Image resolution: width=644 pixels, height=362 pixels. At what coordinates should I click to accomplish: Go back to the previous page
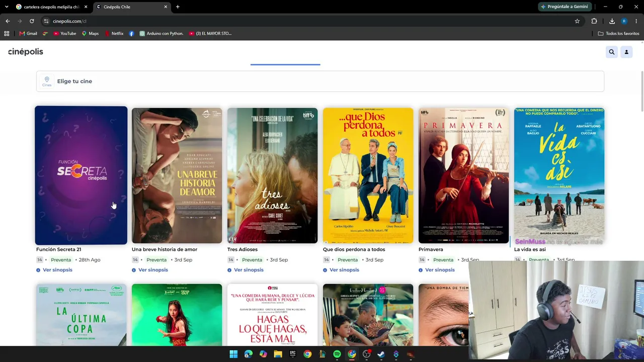click(x=8, y=21)
